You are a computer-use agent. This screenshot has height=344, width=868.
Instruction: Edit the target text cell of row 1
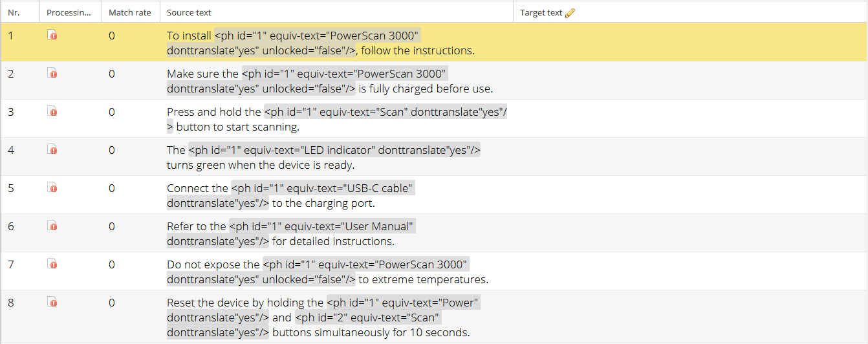(x=689, y=43)
